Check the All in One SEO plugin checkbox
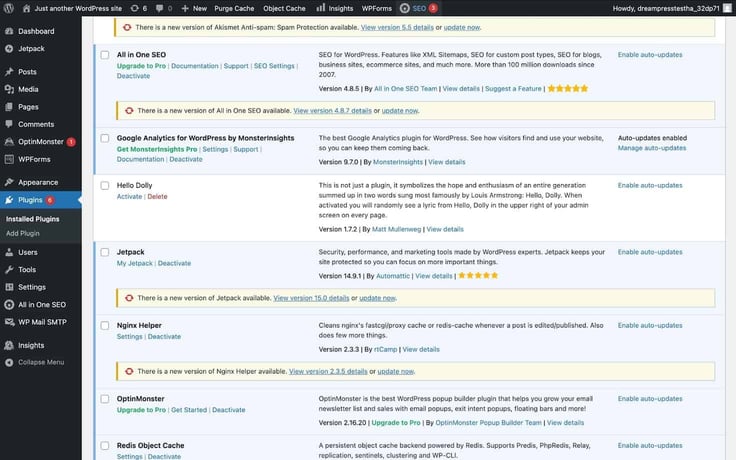 tap(105, 55)
